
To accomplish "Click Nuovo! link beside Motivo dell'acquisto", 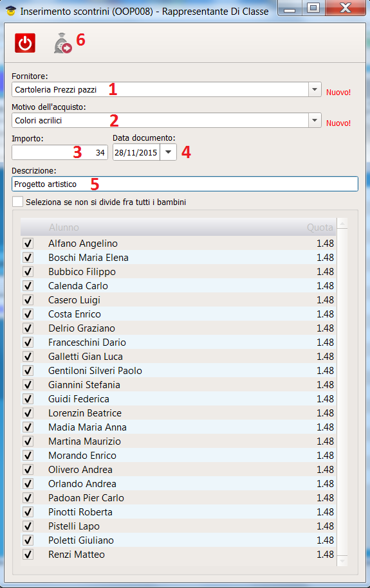I will point(338,123).
